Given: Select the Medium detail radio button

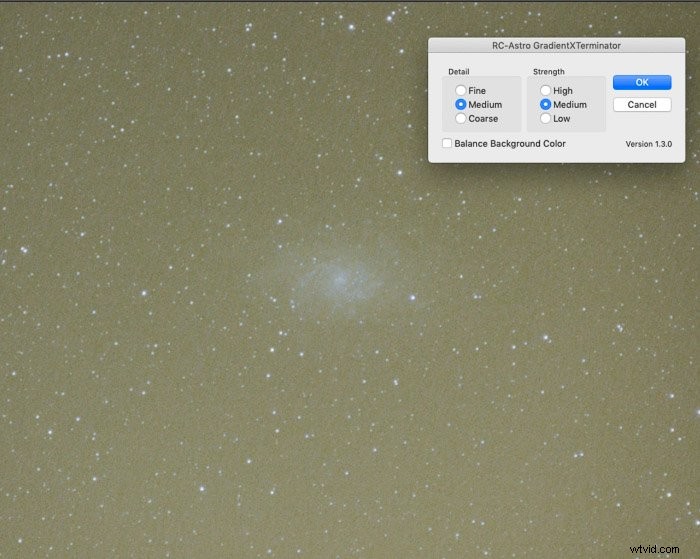Looking at the screenshot, I should tap(461, 104).
